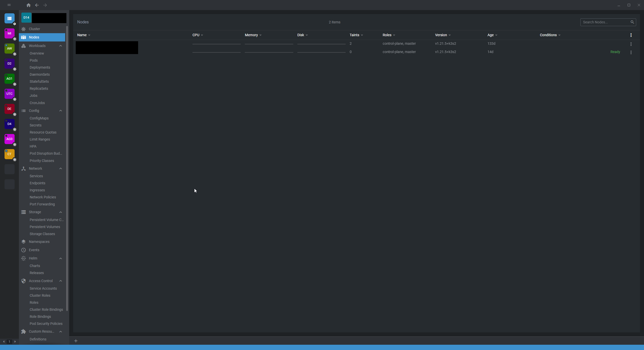This screenshot has width=644, height=350.
Task: Navigate back using the back arrow
Action: (37, 5)
